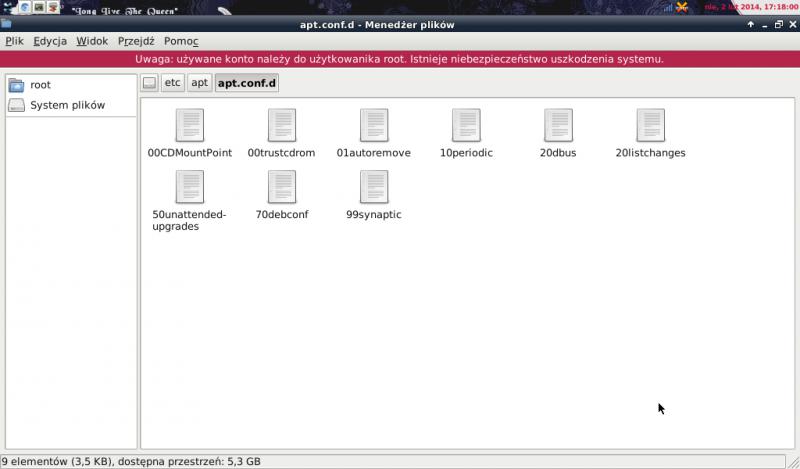
Task: Select the 70debconf file icon
Action: pos(281,187)
